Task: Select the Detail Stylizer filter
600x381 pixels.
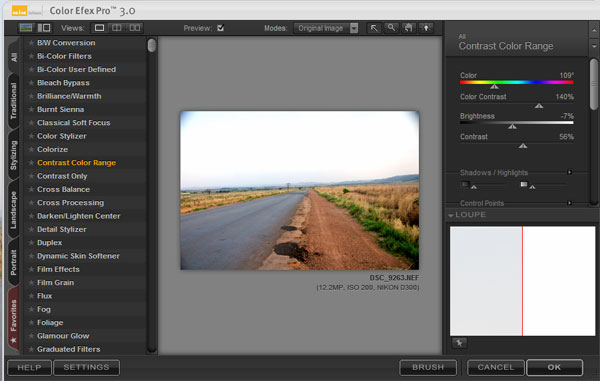Action: [x=62, y=230]
